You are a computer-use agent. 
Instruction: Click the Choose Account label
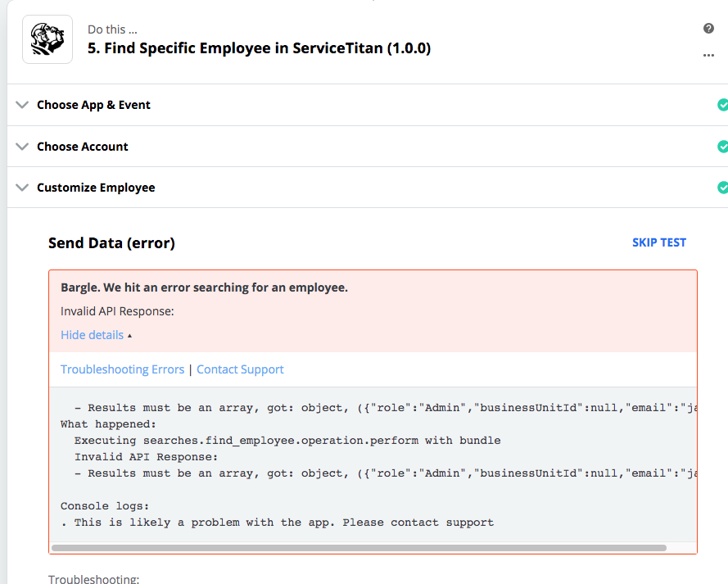coord(83,147)
